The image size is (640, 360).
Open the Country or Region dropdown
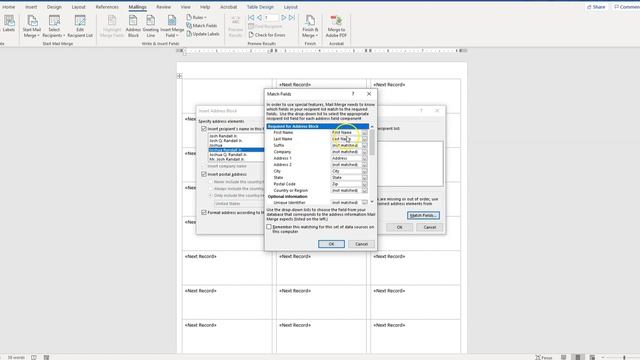pyautogui.click(x=364, y=191)
